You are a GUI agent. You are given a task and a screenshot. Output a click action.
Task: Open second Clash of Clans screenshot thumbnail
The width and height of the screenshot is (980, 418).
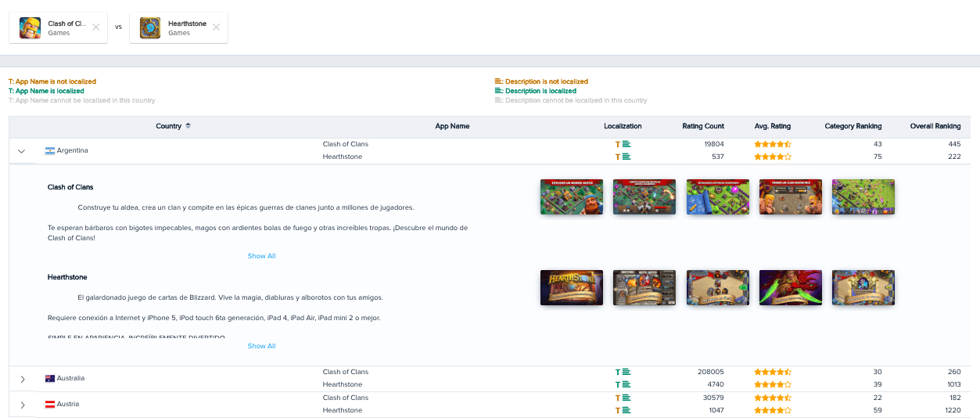pyautogui.click(x=644, y=197)
